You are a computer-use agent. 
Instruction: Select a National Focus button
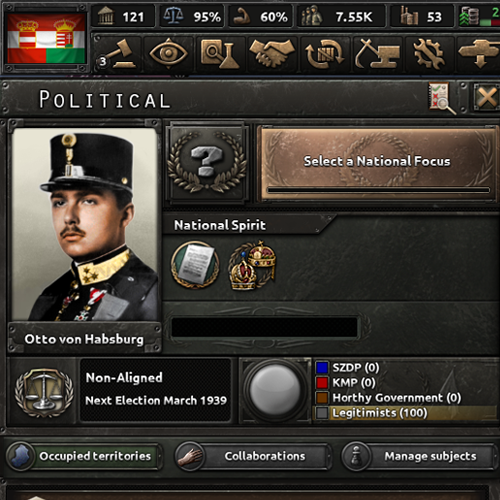[x=377, y=162]
